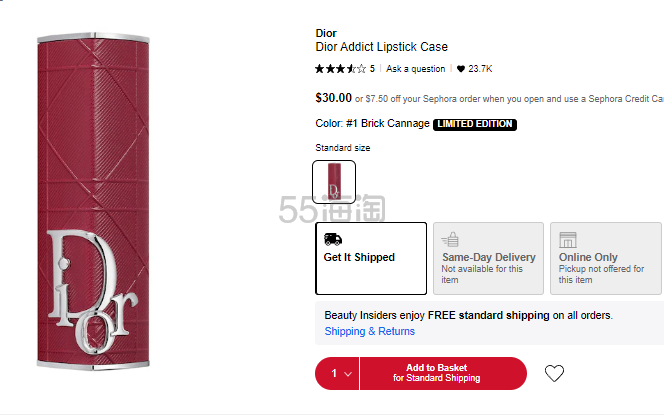Select the Same-Day Delivery option
The image size is (664, 418).
(488, 258)
